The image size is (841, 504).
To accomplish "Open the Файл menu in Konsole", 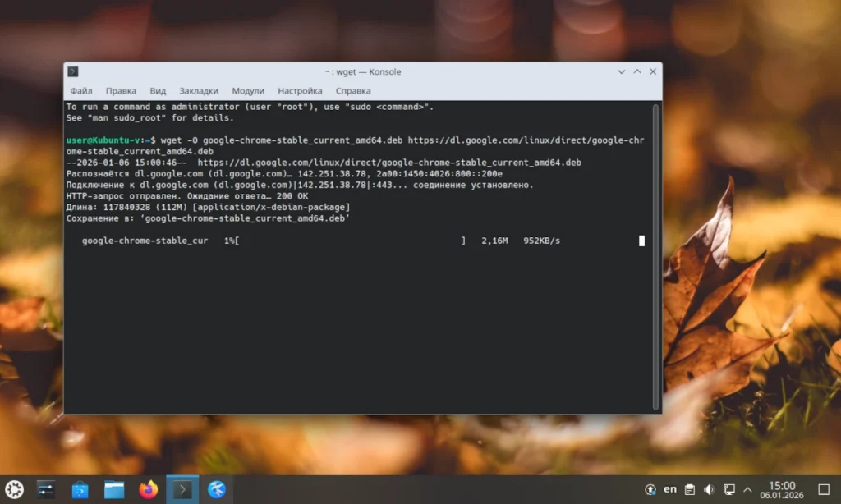I will [81, 90].
